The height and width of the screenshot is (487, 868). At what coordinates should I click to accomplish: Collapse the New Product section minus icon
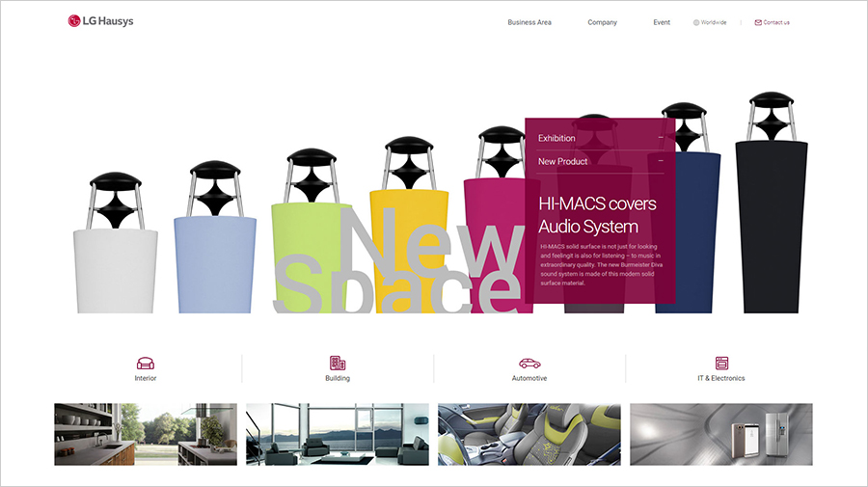(661, 160)
